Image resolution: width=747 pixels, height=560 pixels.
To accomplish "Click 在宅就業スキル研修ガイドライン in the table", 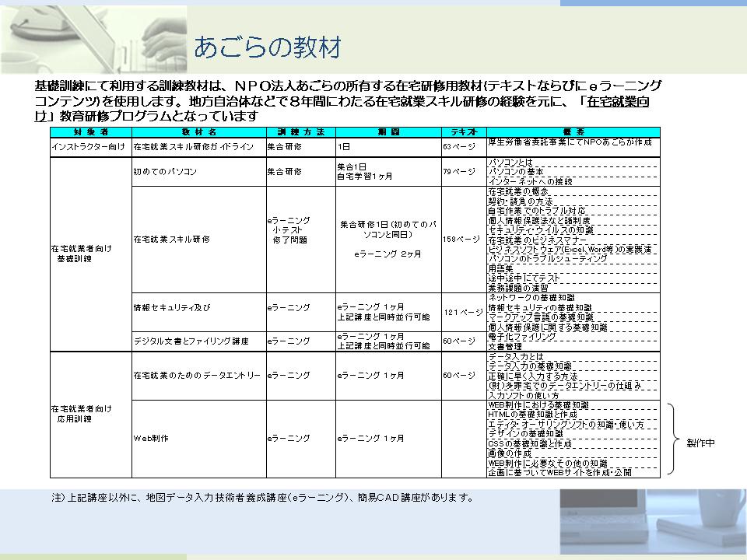I will 194,147.
